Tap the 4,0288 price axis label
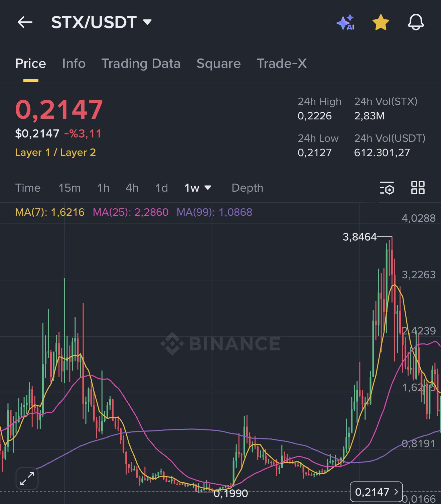 [419, 218]
